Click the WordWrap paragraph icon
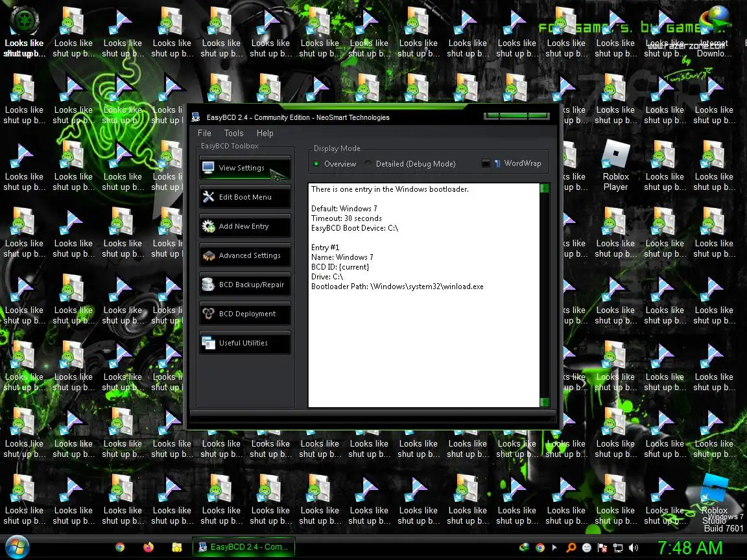The height and width of the screenshot is (560, 747). pyautogui.click(x=497, y=163)
